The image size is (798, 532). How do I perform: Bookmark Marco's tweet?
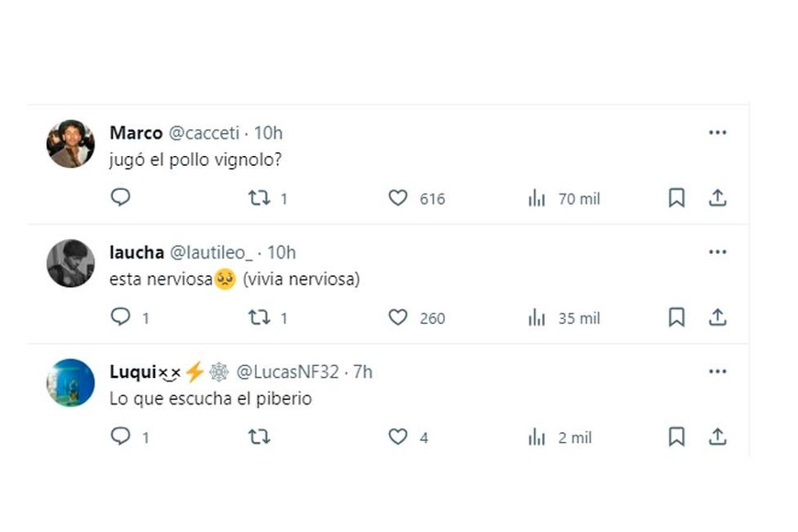point(676,197)
